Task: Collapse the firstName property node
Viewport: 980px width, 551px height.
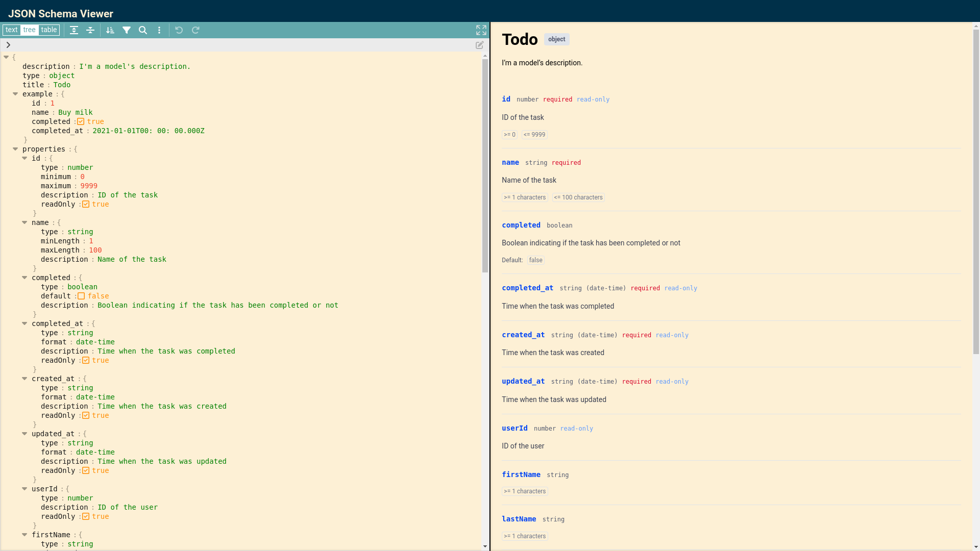Action: [x=24, y=535]
